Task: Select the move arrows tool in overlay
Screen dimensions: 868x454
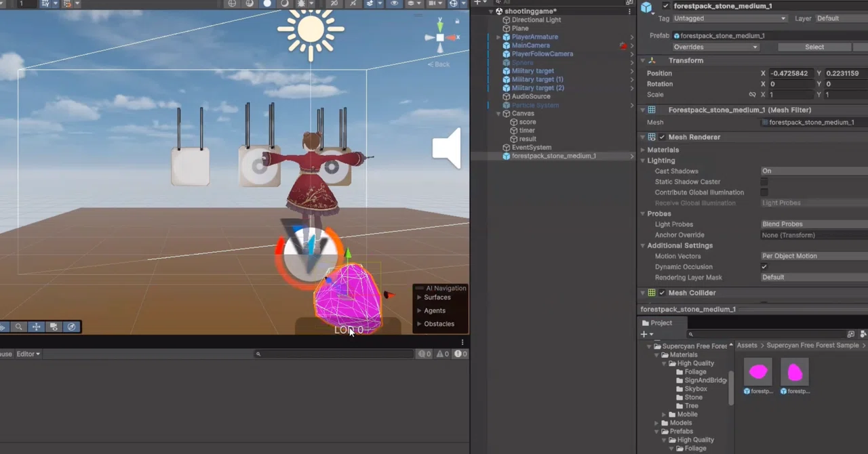Action: pos(37,327)
